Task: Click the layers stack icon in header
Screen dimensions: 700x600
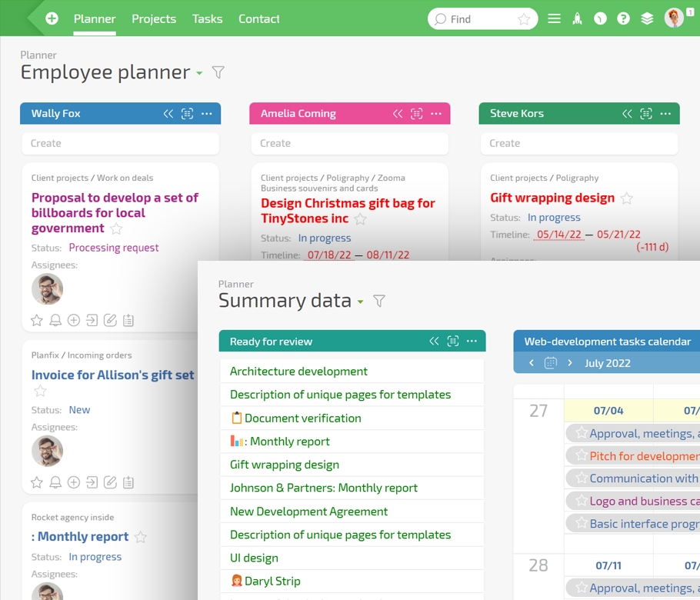Action: click(x=647, y=19)
